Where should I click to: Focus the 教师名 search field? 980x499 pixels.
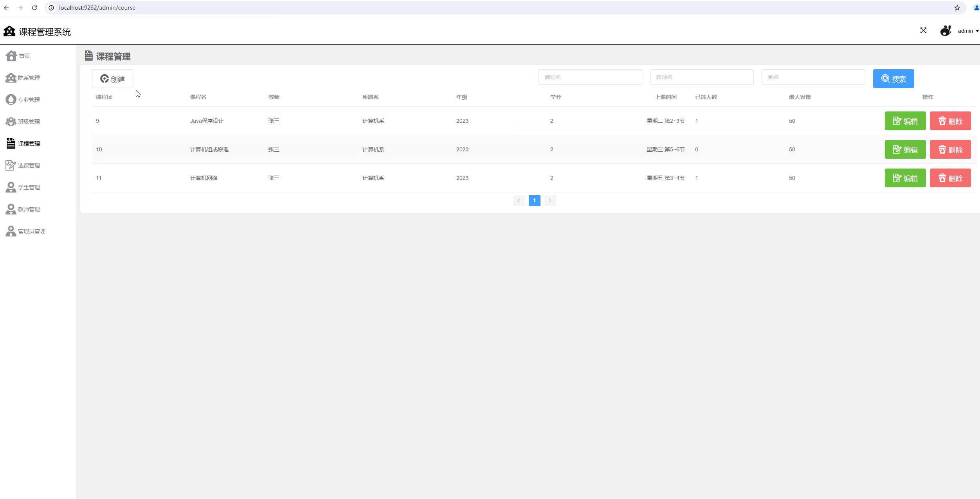tap(702, 77)
